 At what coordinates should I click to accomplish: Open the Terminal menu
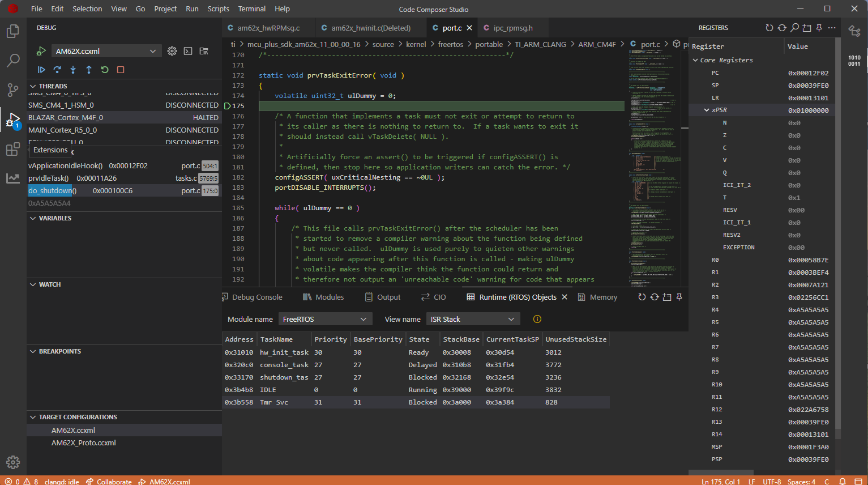(x=252, y=8)
